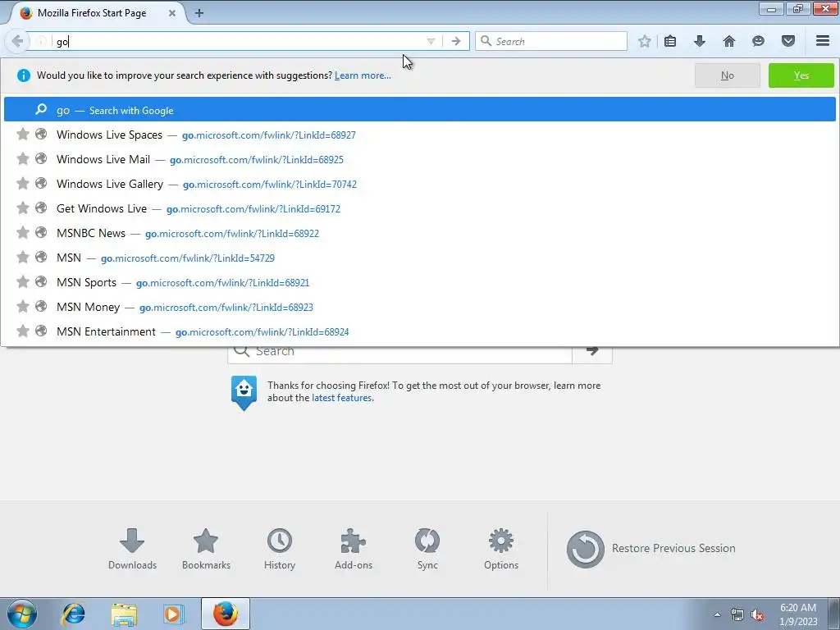The width and height of the screenshot is (840, 630).
Task: Click the MSN LinkId=54729 suggestion
Action: coord(419,258)
